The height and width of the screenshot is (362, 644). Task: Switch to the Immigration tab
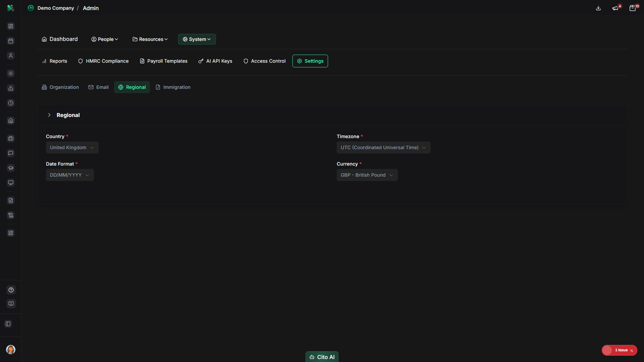[173, 87]
